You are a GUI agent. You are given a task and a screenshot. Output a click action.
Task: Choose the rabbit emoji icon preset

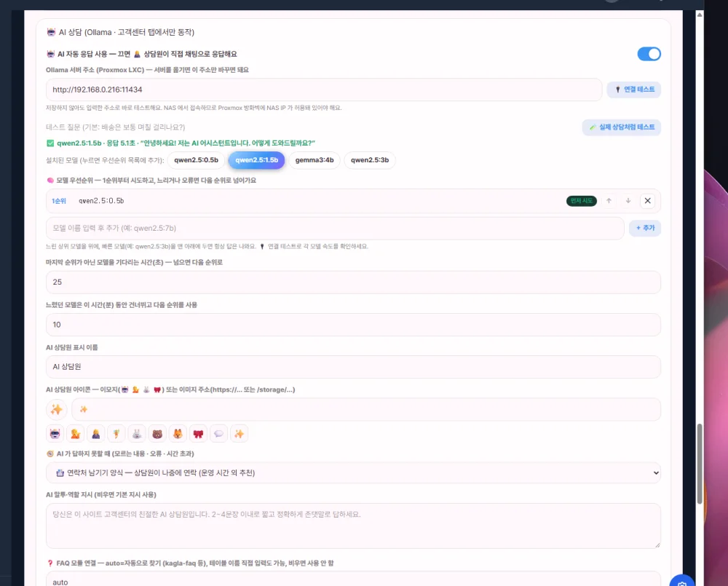tap(137, 434)
